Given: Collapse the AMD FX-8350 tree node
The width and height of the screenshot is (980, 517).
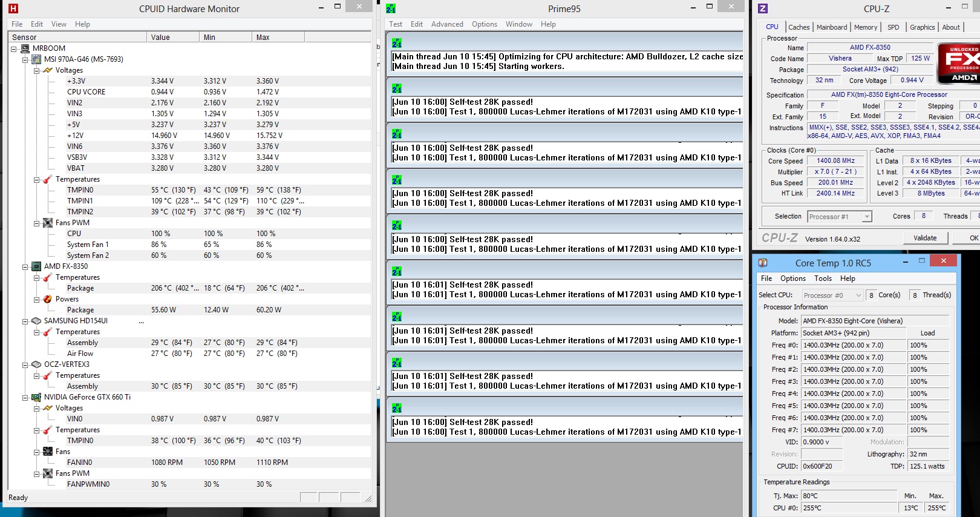Looking at the screenshot, I should 25,267.
